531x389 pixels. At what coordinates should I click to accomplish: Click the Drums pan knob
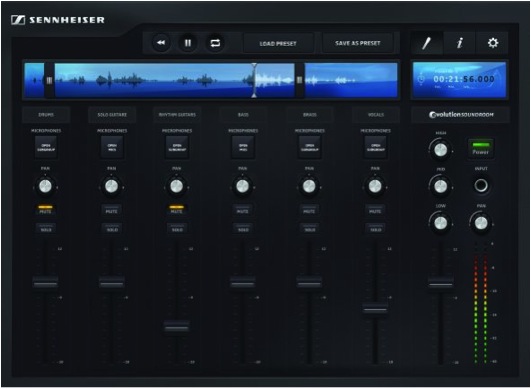pos(45,186)
